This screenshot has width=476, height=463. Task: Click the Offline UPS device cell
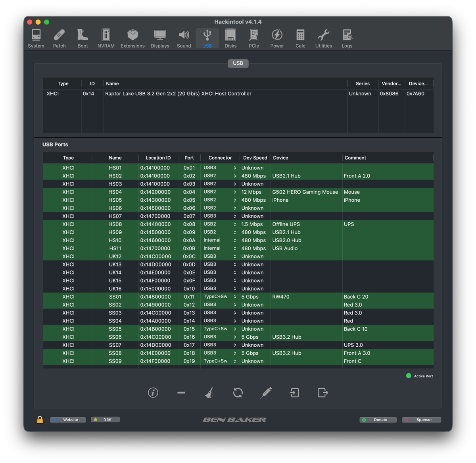tap(286, 224)
